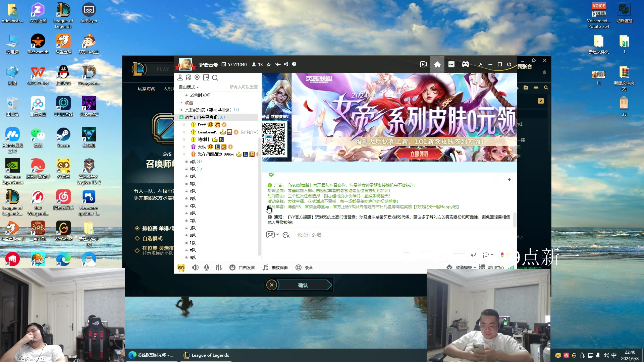Open the channel list layout icon in YY header

point(451,64)
